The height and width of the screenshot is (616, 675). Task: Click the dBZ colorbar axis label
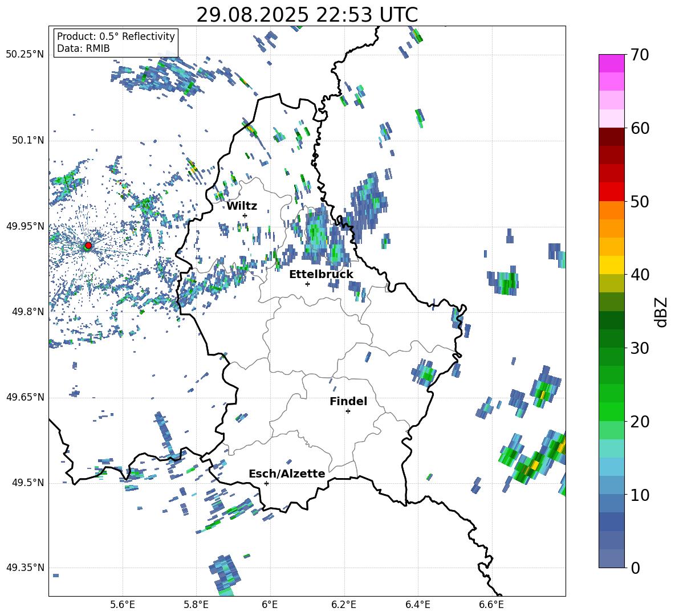(x=661, y=312)
